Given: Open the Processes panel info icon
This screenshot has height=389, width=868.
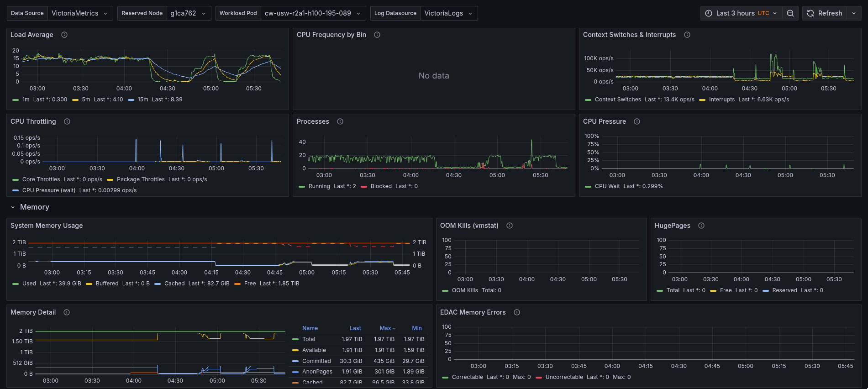Looking at the screenshot, I should 340,121.
